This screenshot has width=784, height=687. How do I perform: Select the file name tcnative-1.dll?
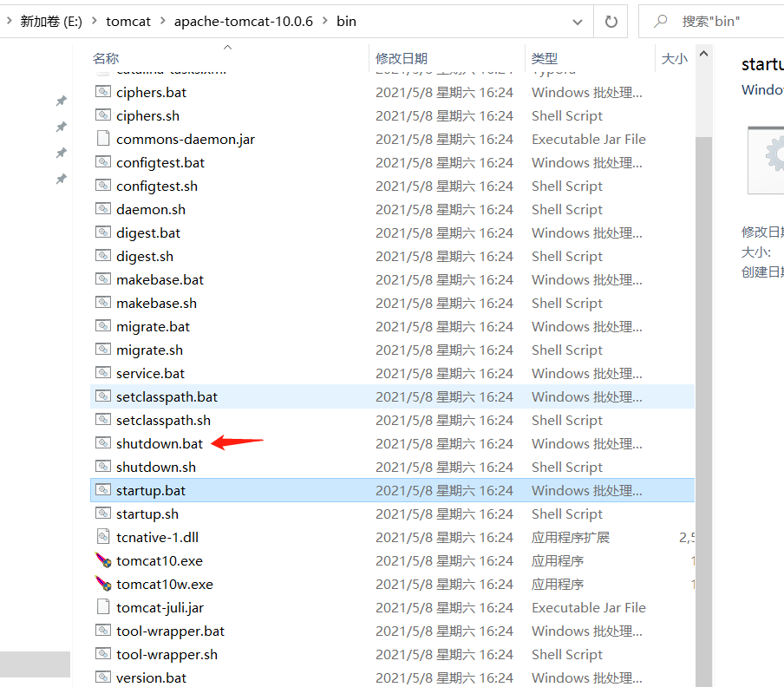(x=158, y=537)
